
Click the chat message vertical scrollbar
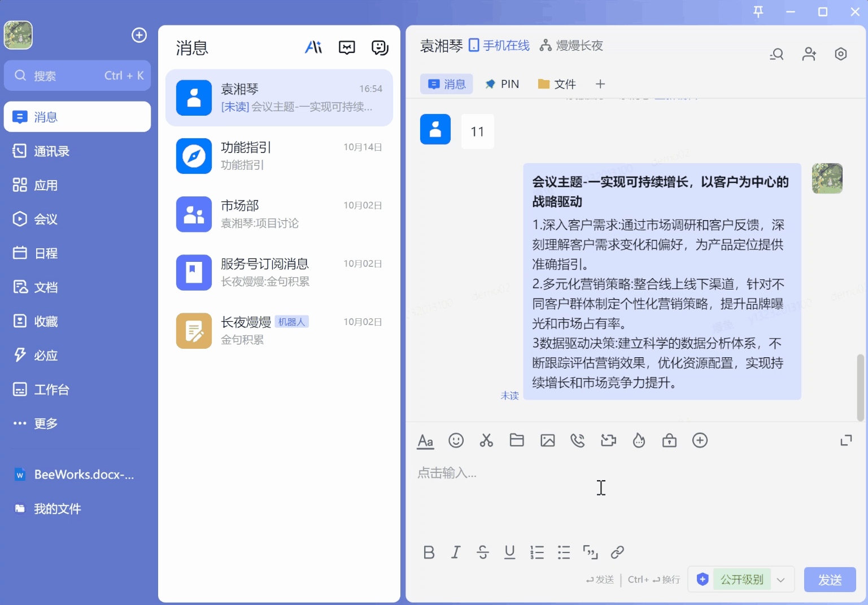(x=860, y=387)
